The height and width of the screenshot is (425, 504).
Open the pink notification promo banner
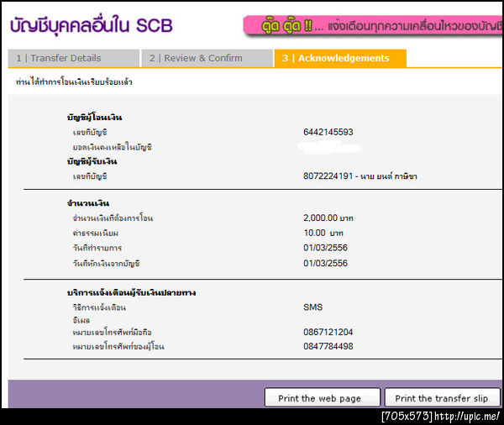coord(373,26)
